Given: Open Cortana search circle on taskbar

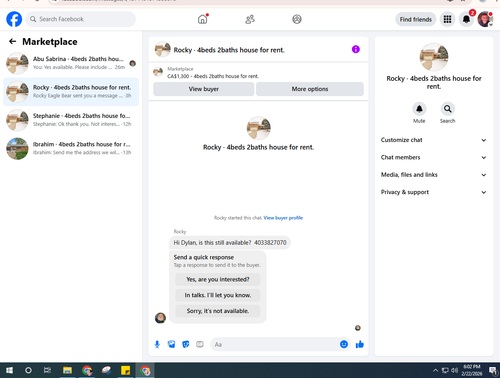Looking at the screenshot, I should pyautogui.click(x=28, y=370).
